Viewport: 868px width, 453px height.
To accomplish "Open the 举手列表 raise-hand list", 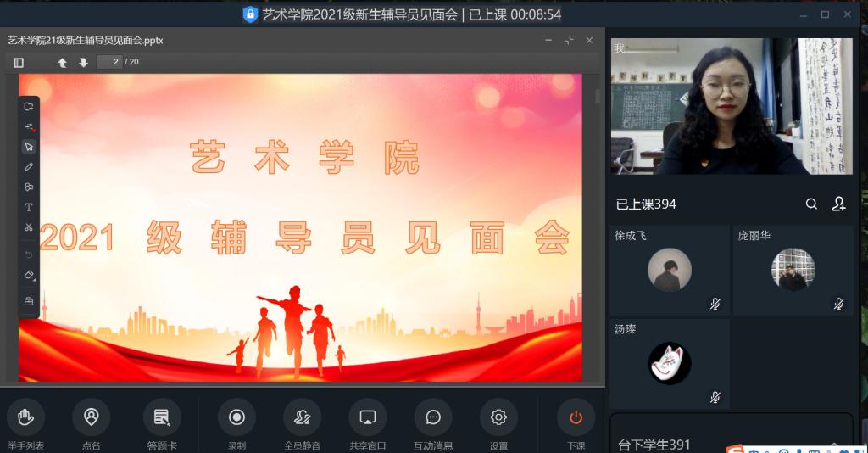I will (25, 417).
